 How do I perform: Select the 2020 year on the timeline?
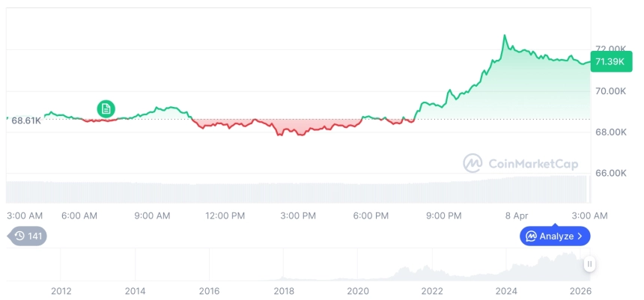pos(358,291)
